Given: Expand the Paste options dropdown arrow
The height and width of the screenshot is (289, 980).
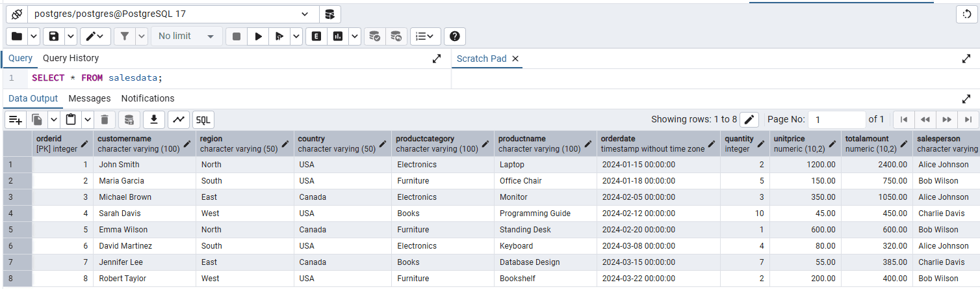Looking at the screenshot, I should [87, 120].
